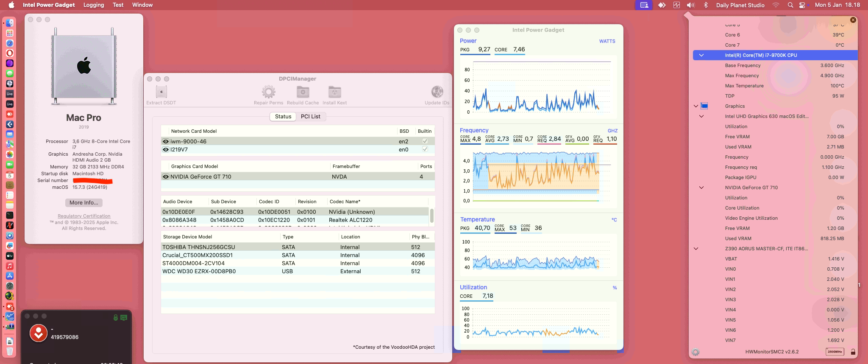Select the TOSHIBA THNSNJ256GCSU storage row
Image resolution: width=868 pixels, height=364 pixels.
point(298,247)
